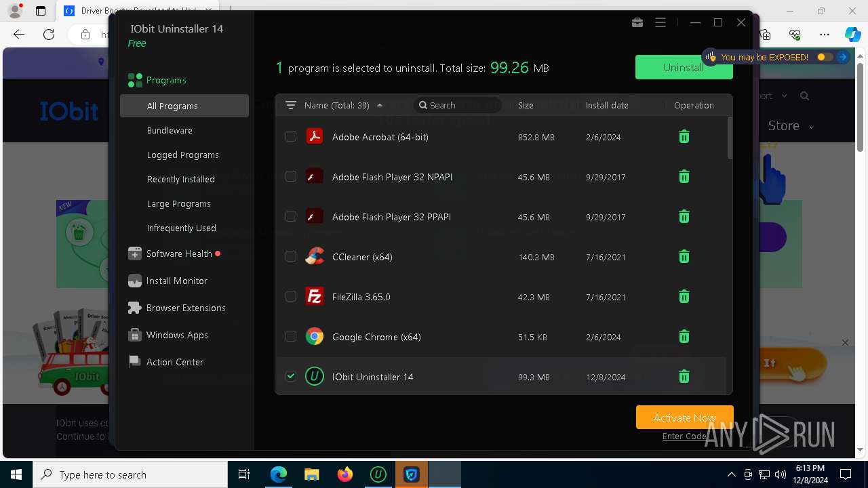Click trash icon for Adobe Flash Player 32 PPAPI
Viewport: 868px width, 488px height.
(684, 217)
